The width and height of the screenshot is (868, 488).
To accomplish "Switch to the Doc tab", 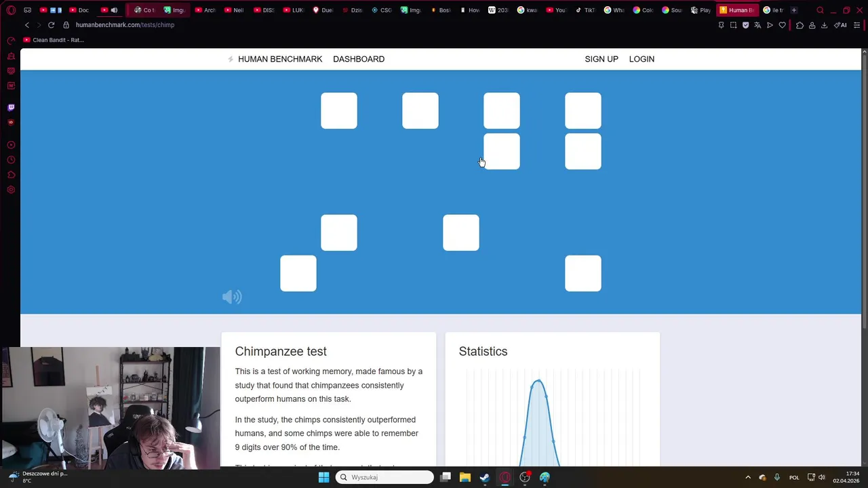I will pyautogui.click(x=79, y=10).
